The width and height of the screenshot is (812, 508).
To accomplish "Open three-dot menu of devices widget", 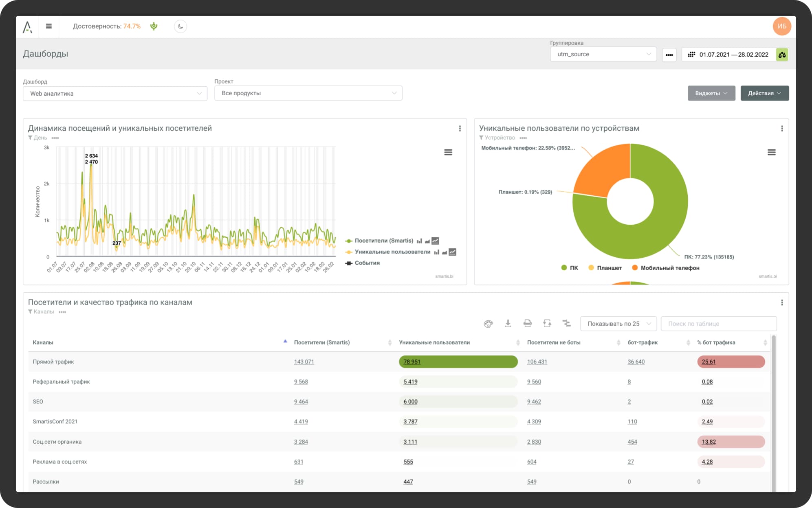I will pyautogui.click(x=781, y=129).
